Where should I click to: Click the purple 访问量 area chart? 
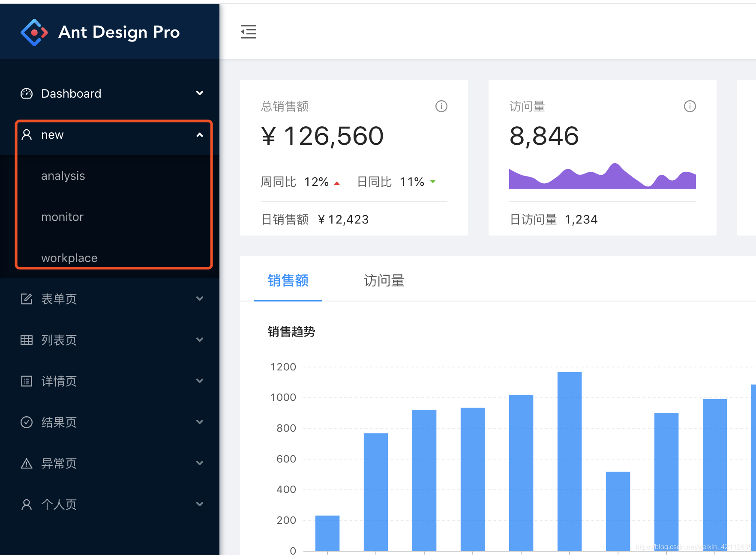pyautogui.click(x=603, y=176)
